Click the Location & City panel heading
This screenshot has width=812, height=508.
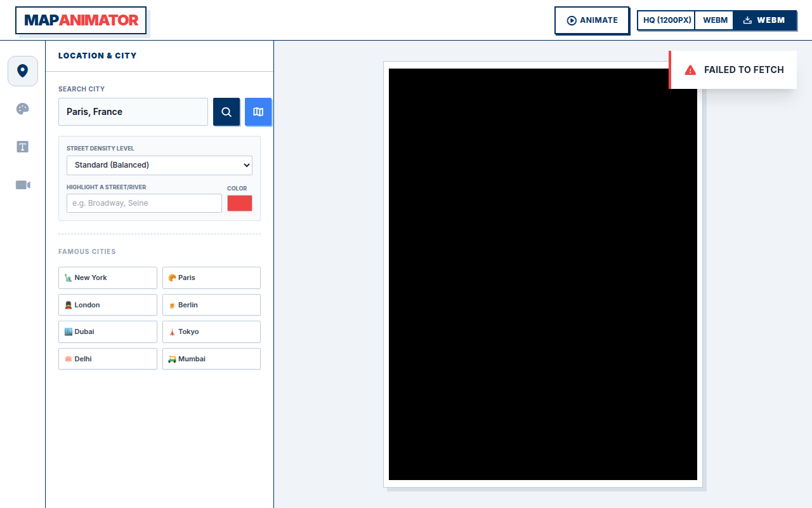(98, 56)
